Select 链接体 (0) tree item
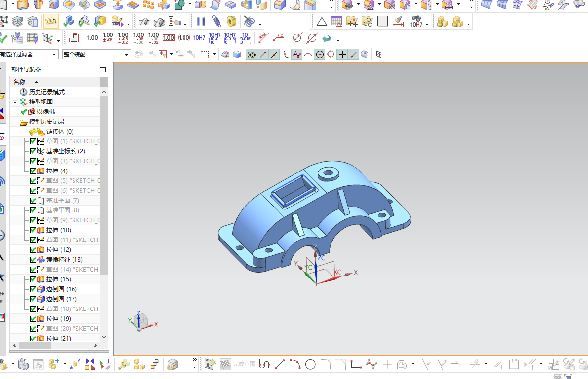The width and height of the screenshot is (588, 379). click(x=60, y=132)
